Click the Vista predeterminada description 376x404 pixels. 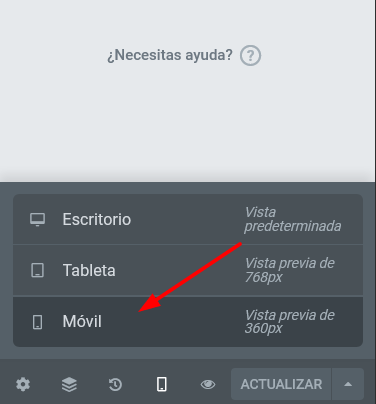click(x=293, y=219)
